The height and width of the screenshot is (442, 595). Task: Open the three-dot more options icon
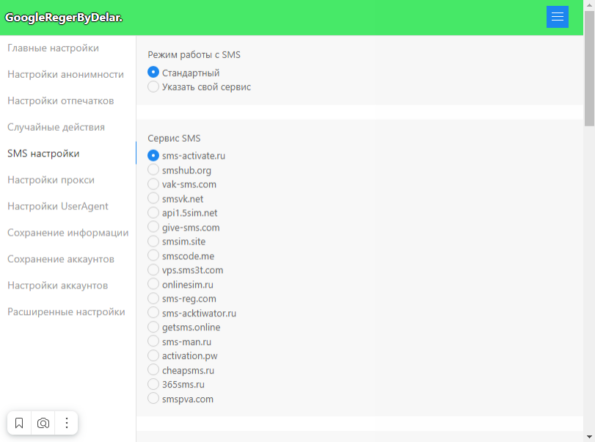click(x=66, y=423)
